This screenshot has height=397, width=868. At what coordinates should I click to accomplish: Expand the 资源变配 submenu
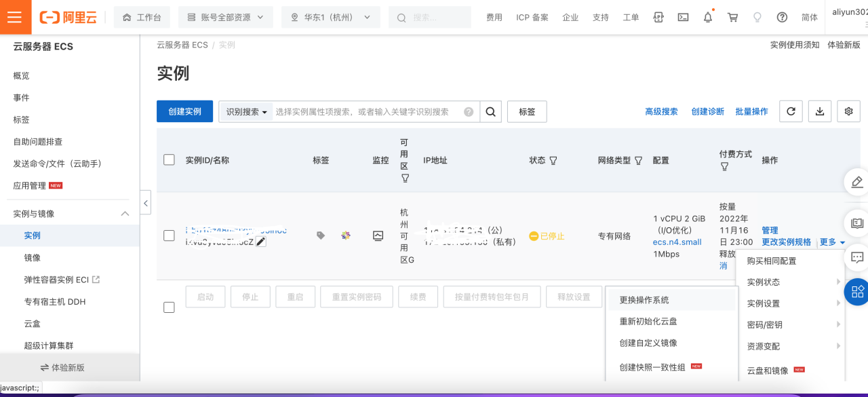(x=790, y=346)
